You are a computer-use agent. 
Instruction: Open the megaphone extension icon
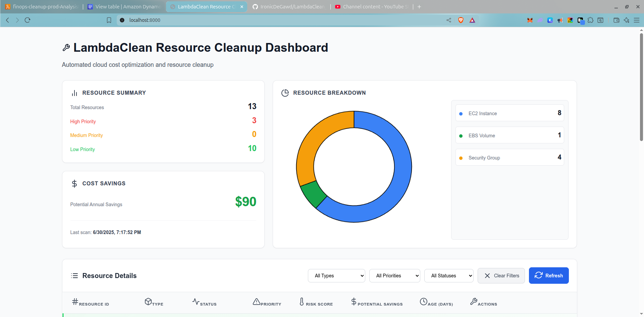(560, 20)
